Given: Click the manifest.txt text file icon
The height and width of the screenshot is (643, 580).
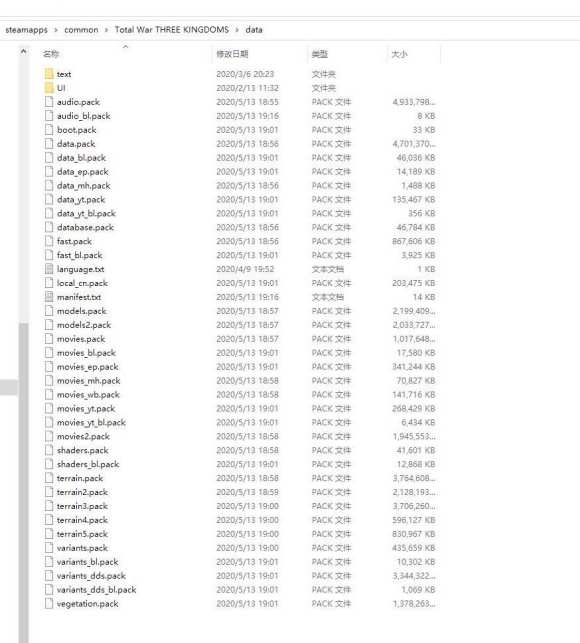Looking at the screenshot, I should point(49,297).
